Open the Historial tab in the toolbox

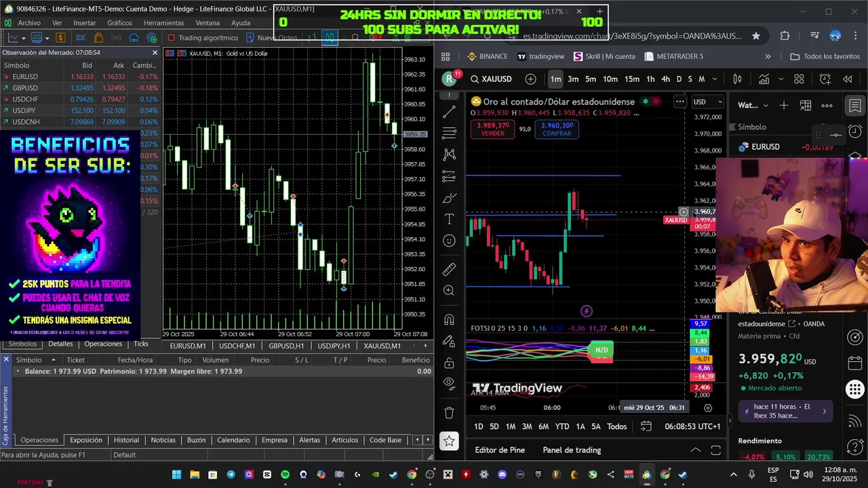point(126,440)
